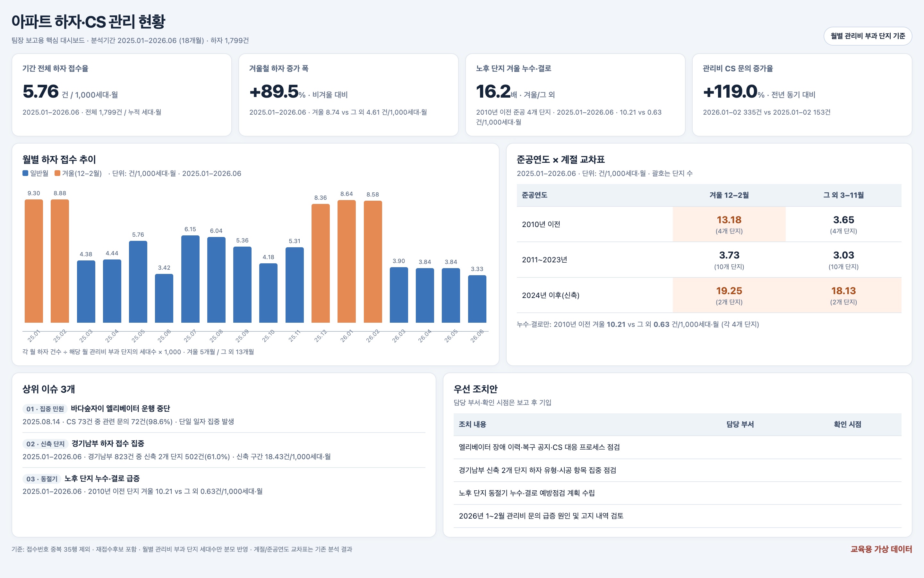Click the orange 겨울(12–2월) legend swatch

tap(57, 173)
